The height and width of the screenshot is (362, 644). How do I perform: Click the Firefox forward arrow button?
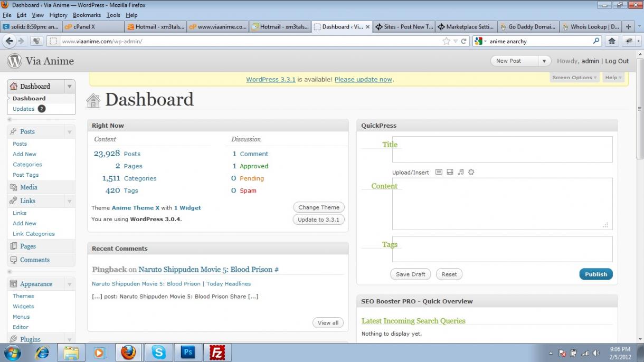coord(21,41)
